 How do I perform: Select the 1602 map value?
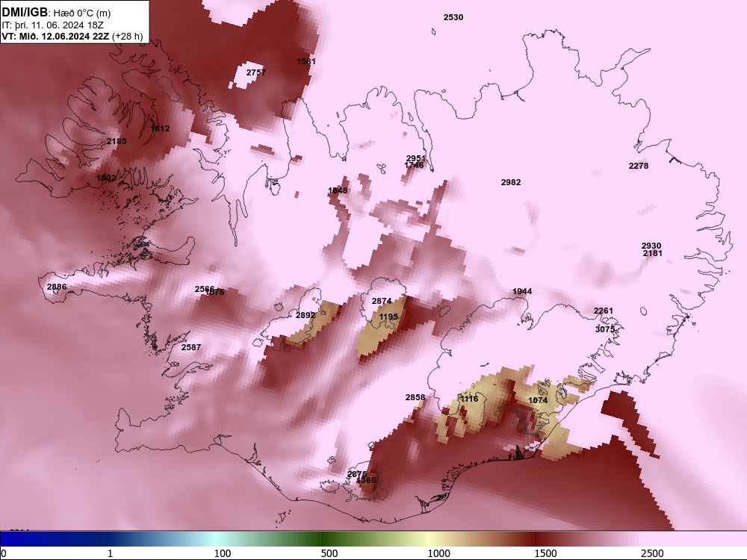106,178
